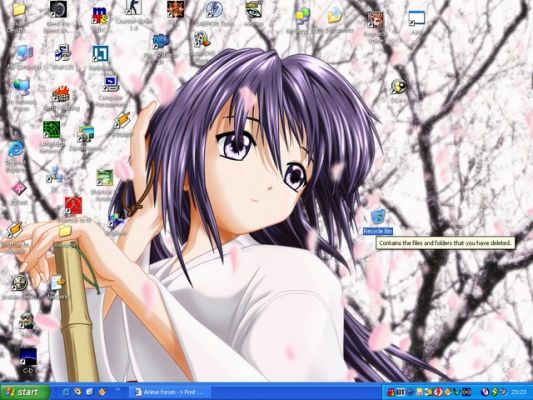Select the anime-character game shortcut at top right
533x400 pixels.
376,19
